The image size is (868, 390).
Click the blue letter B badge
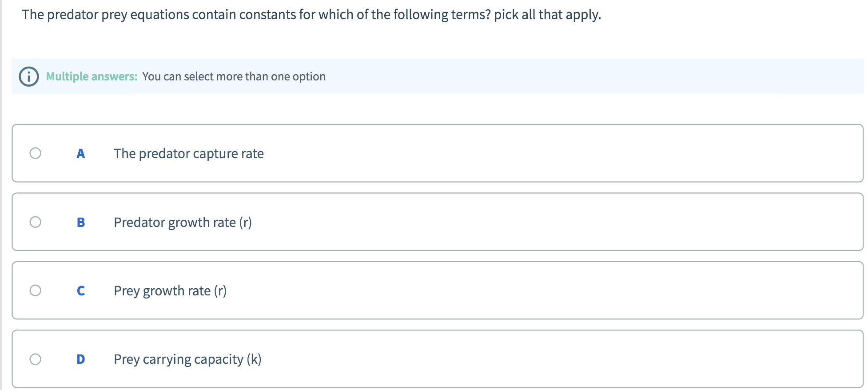point(80,223)
